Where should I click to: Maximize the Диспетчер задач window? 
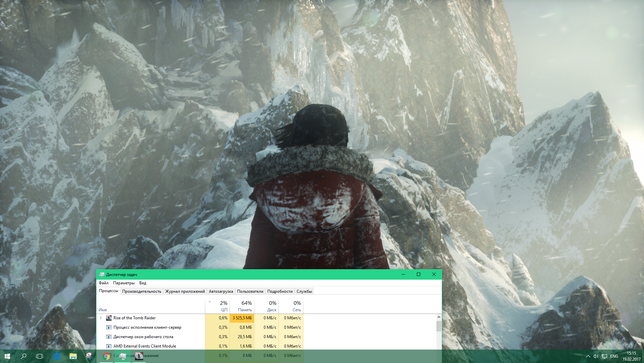point(419,275)
